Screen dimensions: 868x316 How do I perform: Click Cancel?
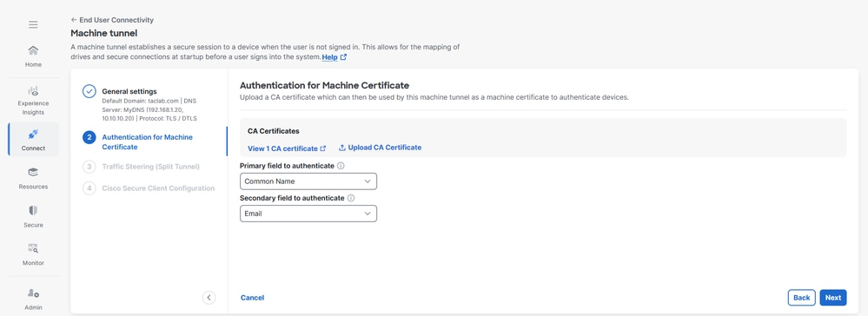tap(253, 298)
